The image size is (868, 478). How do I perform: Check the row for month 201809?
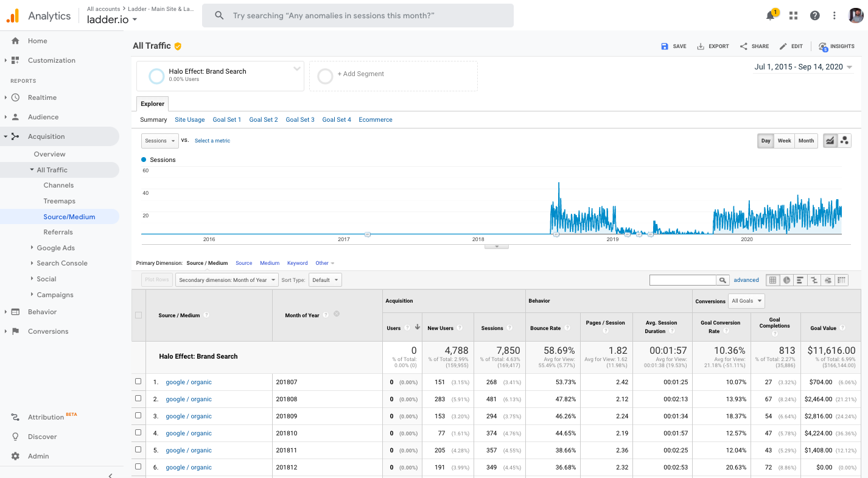tap(138, 416)
